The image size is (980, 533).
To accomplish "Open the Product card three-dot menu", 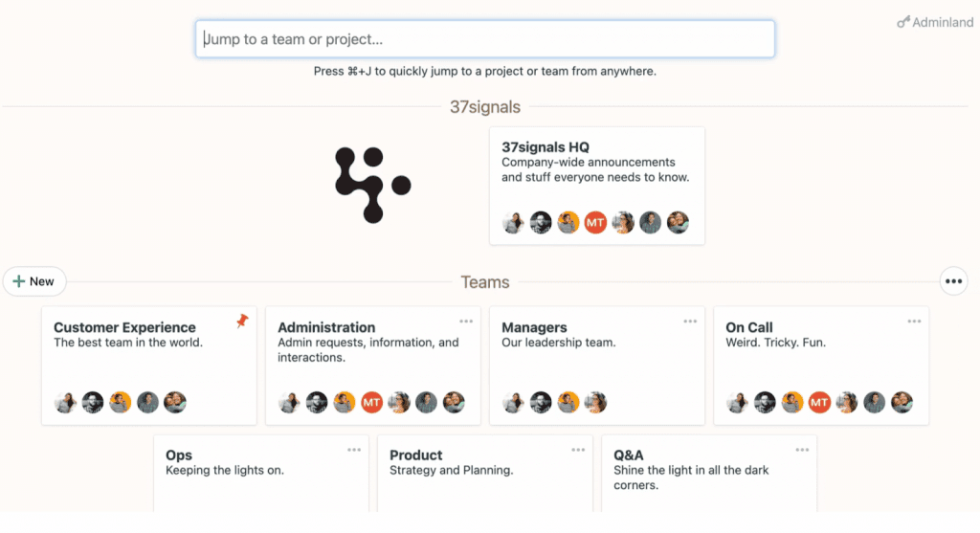I will pyautogui.click(x=578, y=449).
